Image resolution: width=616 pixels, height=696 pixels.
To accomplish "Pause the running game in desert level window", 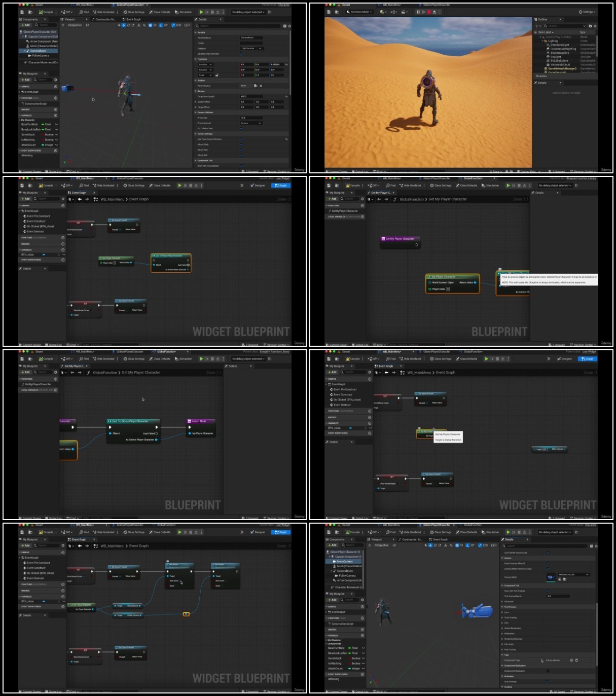I will pos(418,12).
